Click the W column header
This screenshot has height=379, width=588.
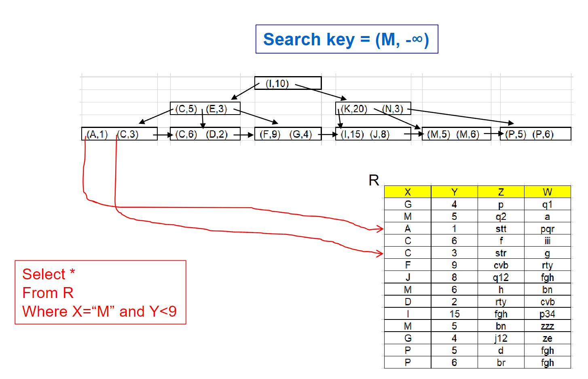tap(548, 192)
